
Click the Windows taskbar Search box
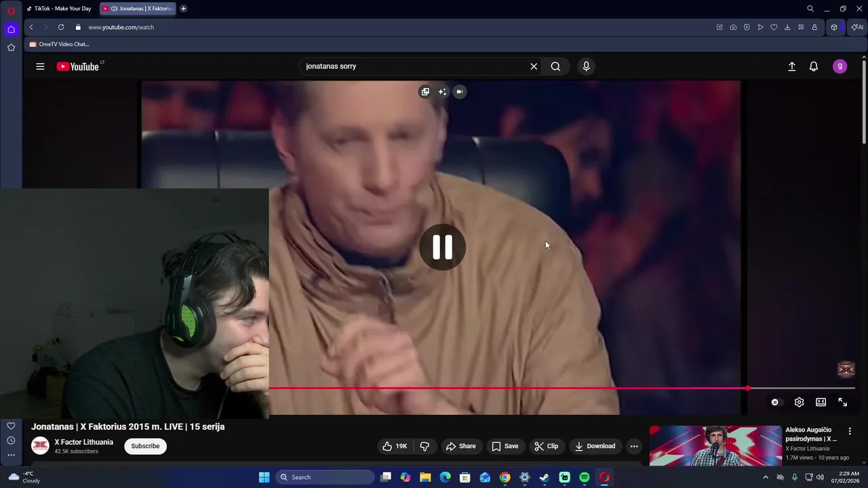click(x=325, y=477)
